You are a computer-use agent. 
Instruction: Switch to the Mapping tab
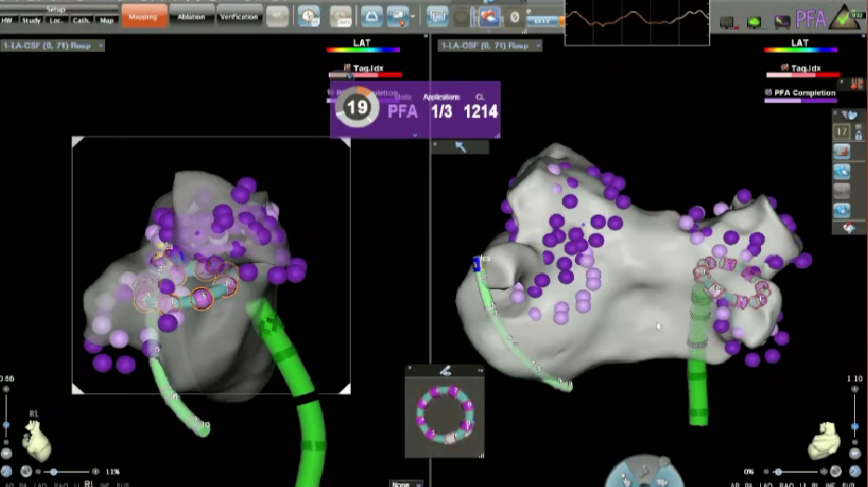pos(143,15)
